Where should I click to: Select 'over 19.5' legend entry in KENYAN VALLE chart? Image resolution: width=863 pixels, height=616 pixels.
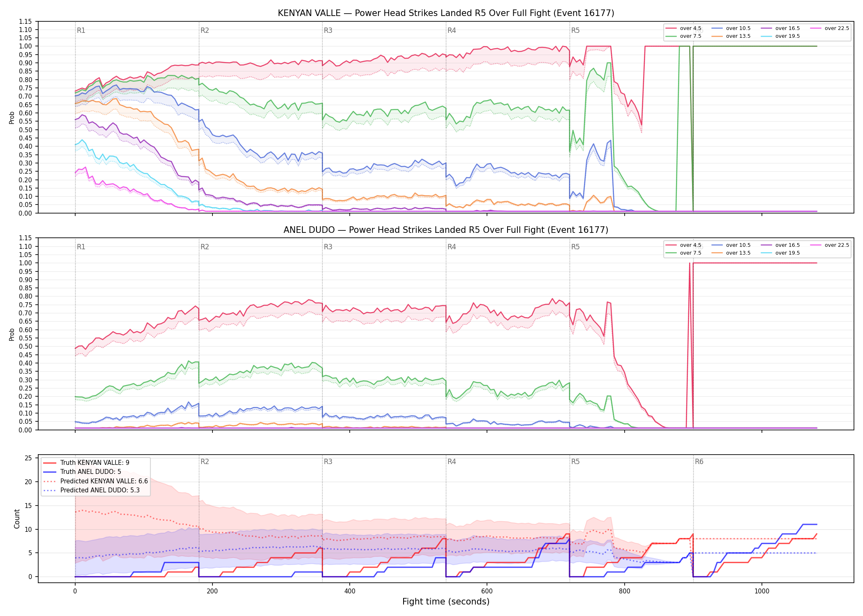click(x=780, y=36)
